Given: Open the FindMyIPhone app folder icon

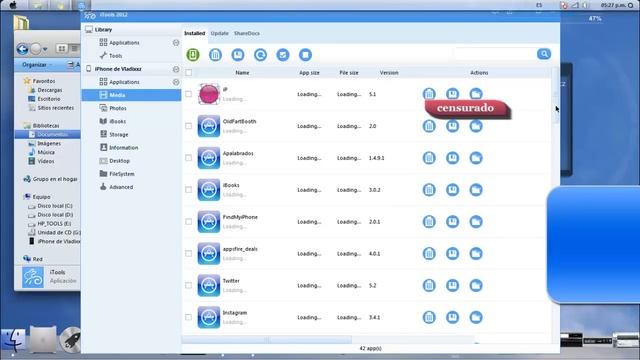Looking at the screenshot, I should [x=476, y=222].
